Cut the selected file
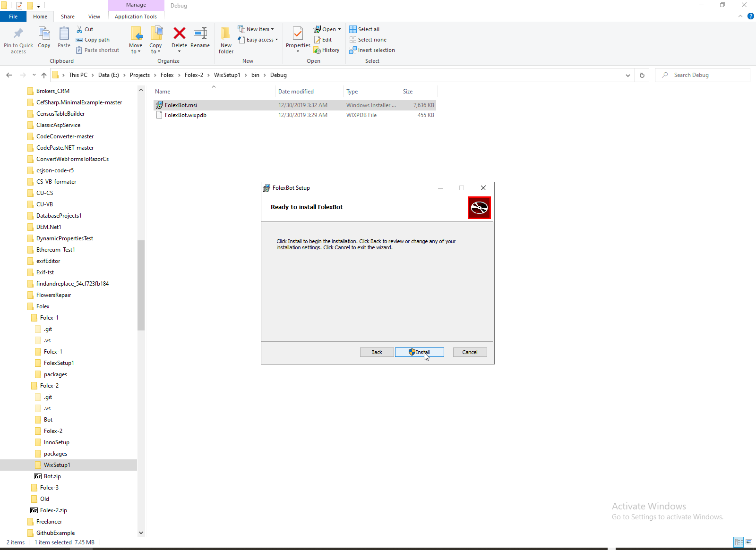Viewport: 756px width, 550px height. click(85, 29)
